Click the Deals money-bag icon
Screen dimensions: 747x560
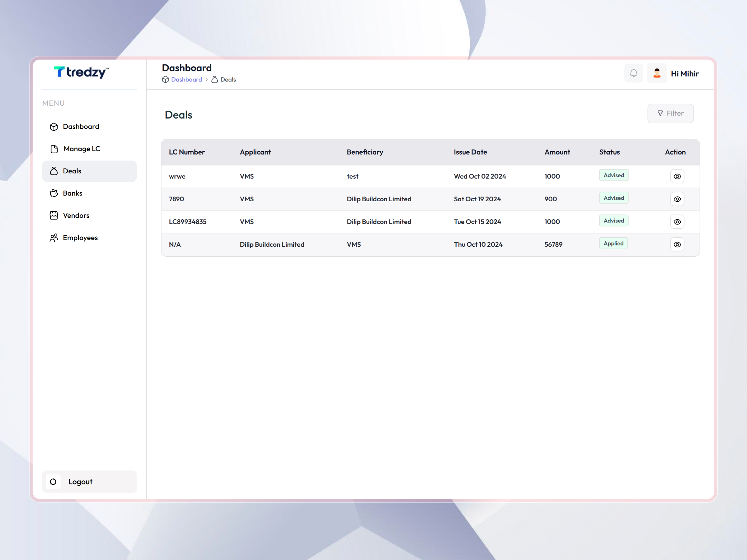54,171
